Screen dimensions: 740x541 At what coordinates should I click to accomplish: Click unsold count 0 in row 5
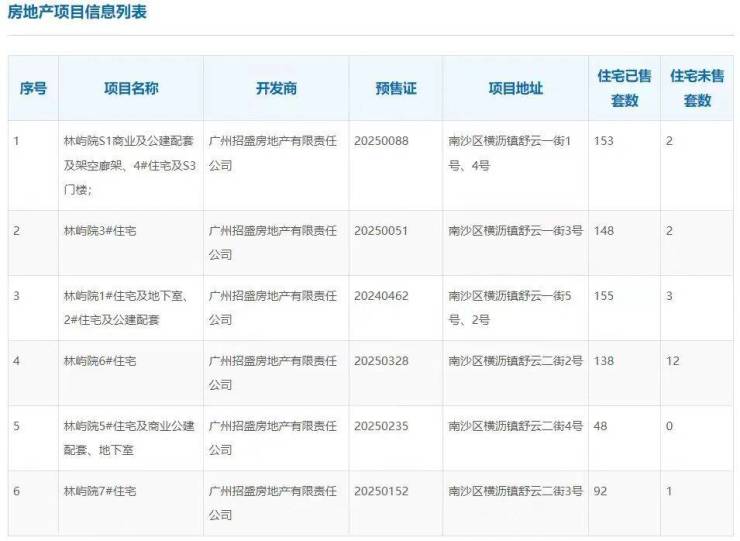click(x=669, y=426)
